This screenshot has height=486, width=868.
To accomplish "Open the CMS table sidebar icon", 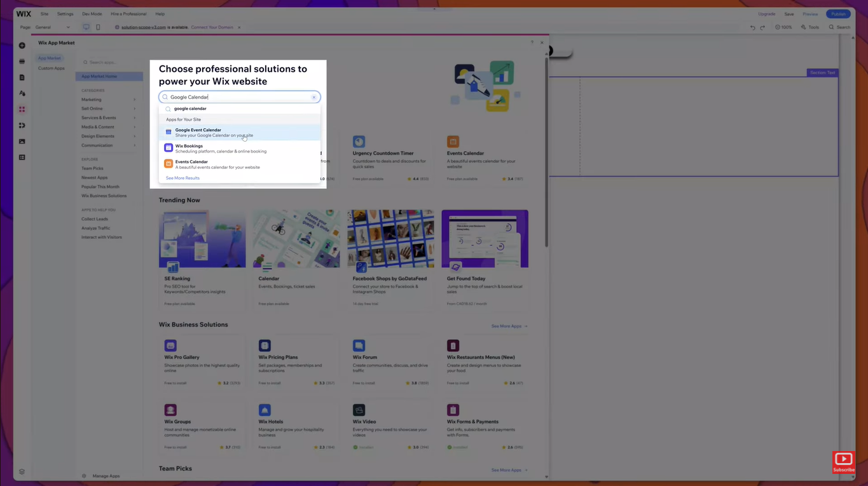I will click(22, 157).
